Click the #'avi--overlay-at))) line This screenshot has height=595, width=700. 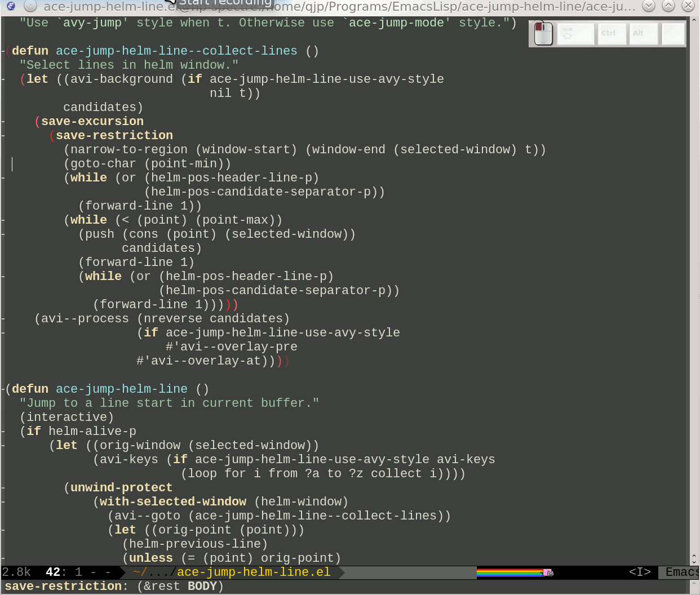213,361
